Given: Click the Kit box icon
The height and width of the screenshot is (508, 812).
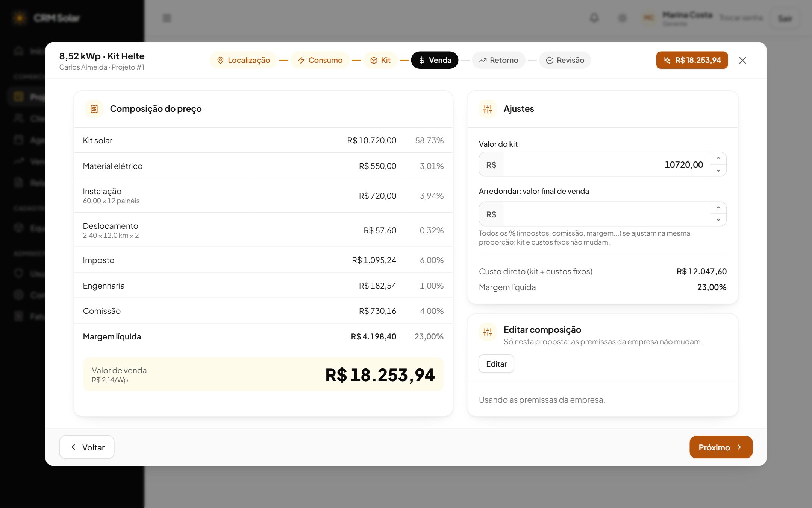Looking at the screenshot, I should (374, 60).
